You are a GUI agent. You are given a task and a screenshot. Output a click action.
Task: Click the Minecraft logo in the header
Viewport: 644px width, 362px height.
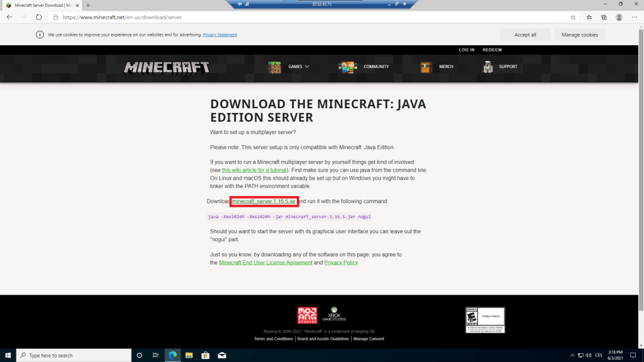coord(167,67)
